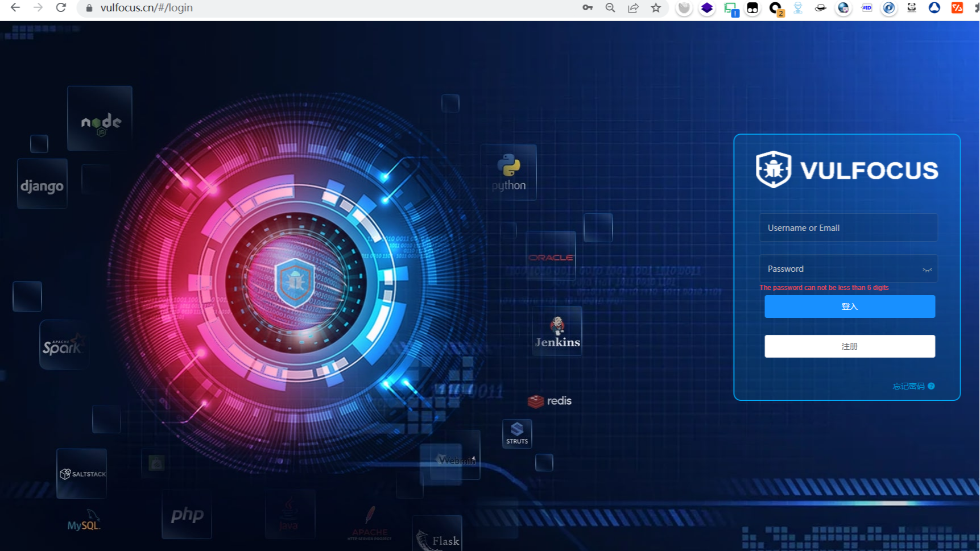Viewport: 980px width, 551px height.
Task: Focus the Username or Email field
Action: click(848, 227)
